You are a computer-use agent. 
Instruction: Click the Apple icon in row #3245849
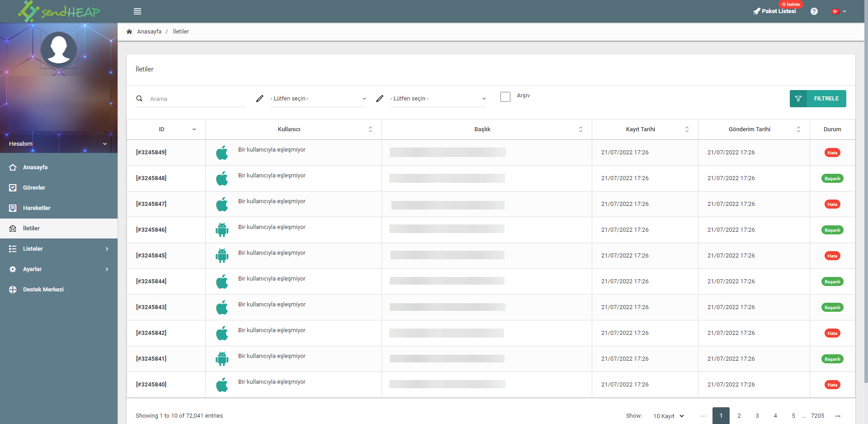(222, 152)
